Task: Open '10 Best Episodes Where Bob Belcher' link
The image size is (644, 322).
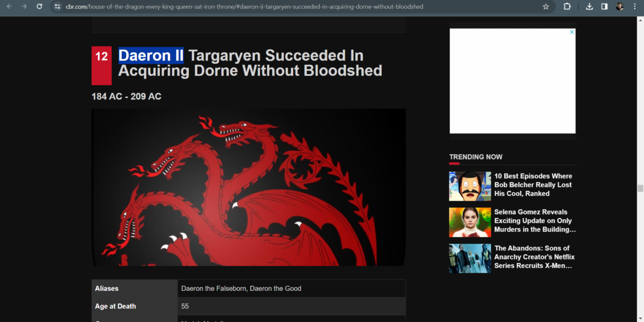Action: tap(533, 185)
